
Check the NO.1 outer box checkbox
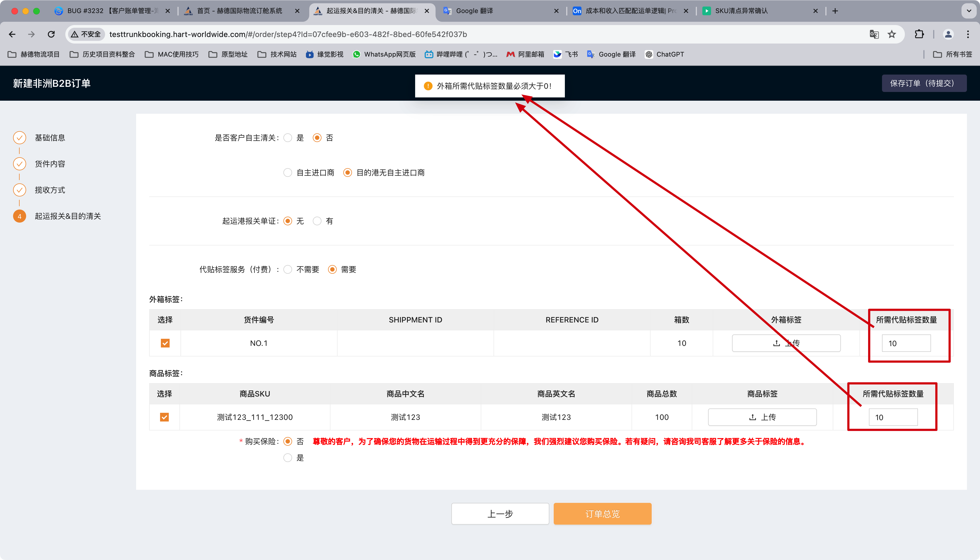coord(165,343)
